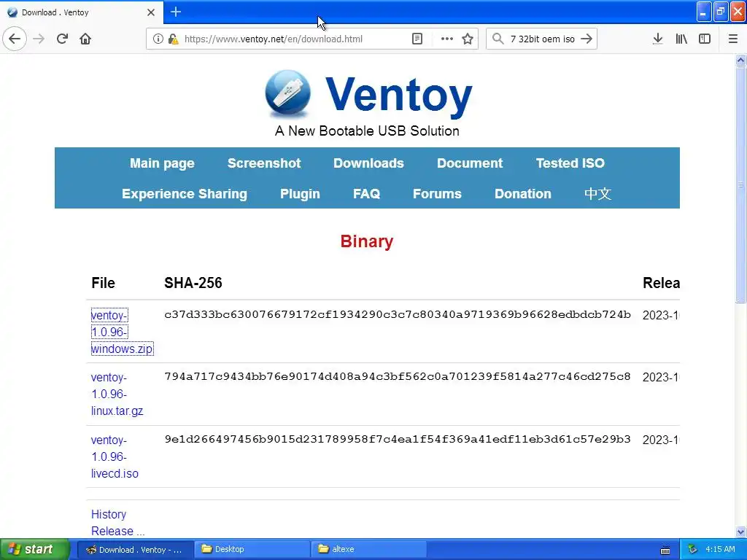Reload the current page
Image resolution: width=747 pixels, height=560 pixels.
(x=62, y=39)
